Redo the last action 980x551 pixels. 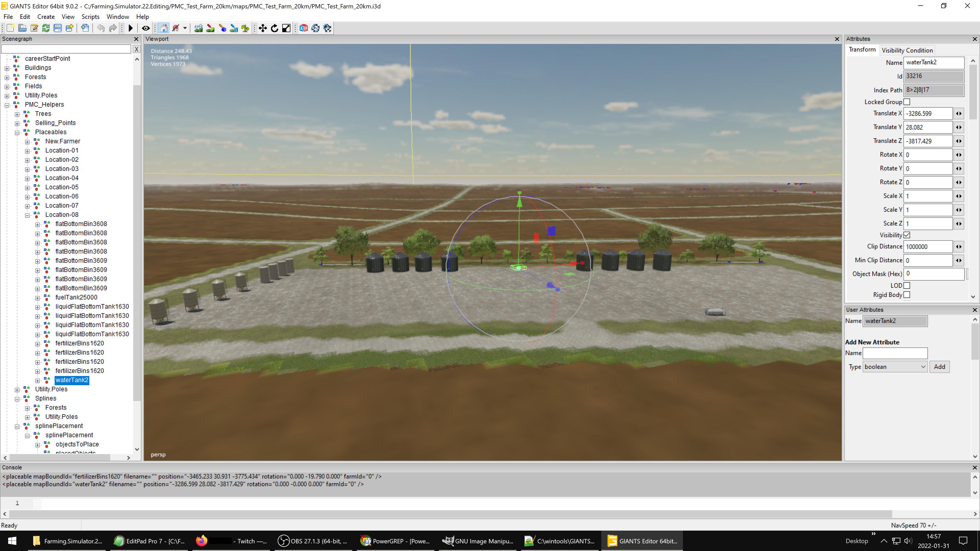point(113,28)
